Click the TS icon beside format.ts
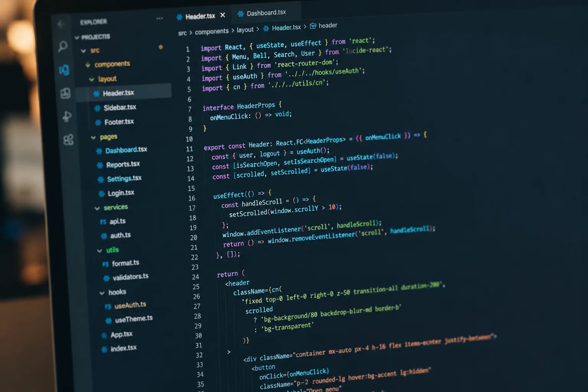This screenshot has height=392, width=588. coord(106,264)
